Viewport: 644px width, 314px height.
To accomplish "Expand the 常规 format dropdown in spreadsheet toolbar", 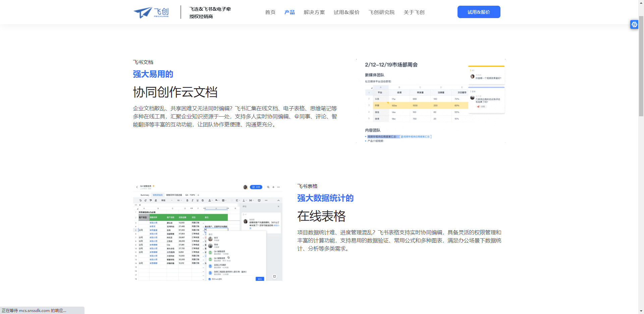I will [x=167, y=200].
